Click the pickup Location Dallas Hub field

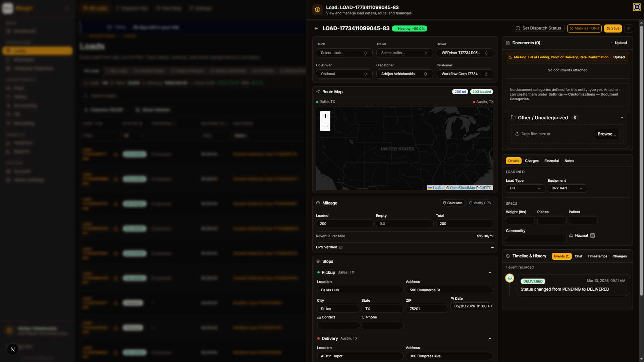click(360, 290)
